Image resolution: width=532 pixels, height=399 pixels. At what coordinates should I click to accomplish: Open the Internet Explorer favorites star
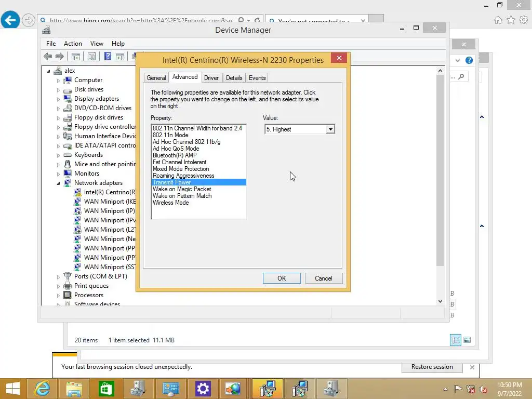[511, 20]
